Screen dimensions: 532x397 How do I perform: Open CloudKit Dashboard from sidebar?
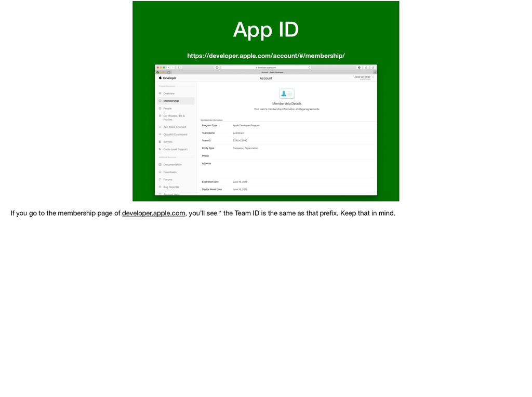click(x=175, y=135)
